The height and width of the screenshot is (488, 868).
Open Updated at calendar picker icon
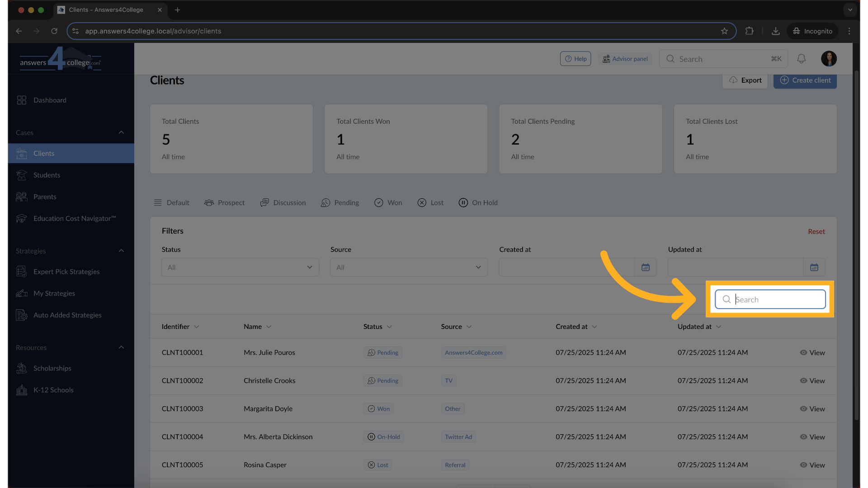pyautogui.click(x=814, y=267)
